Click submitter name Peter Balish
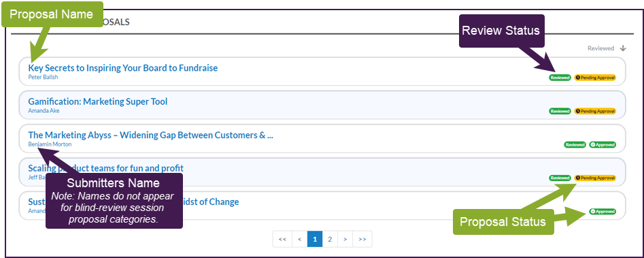Screen dimensions: 644x258 tap(43, 77)
